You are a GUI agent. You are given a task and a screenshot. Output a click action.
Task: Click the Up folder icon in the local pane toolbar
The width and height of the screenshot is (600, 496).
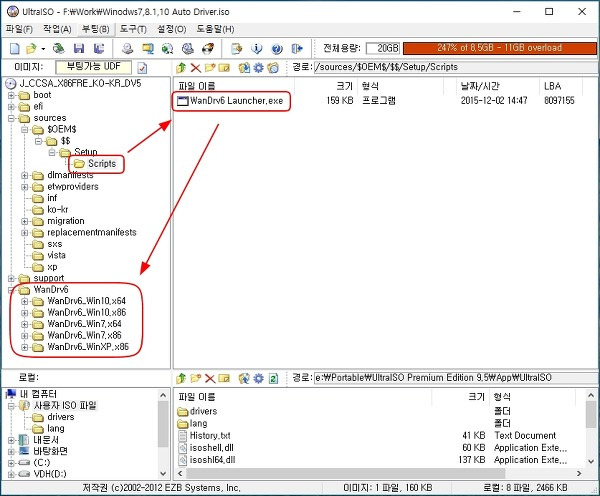[181, 379]
